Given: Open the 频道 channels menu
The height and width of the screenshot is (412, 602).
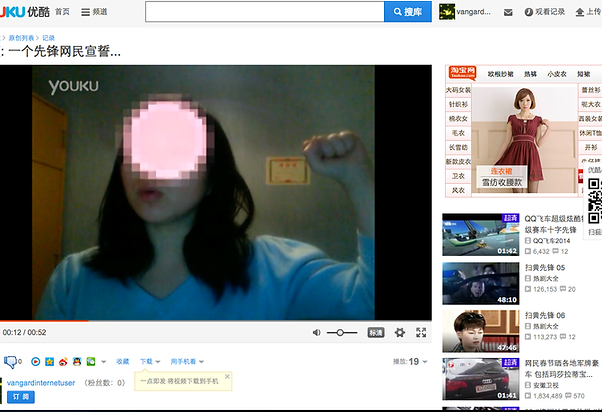Looking at the screenshot, I should [94, 12].
